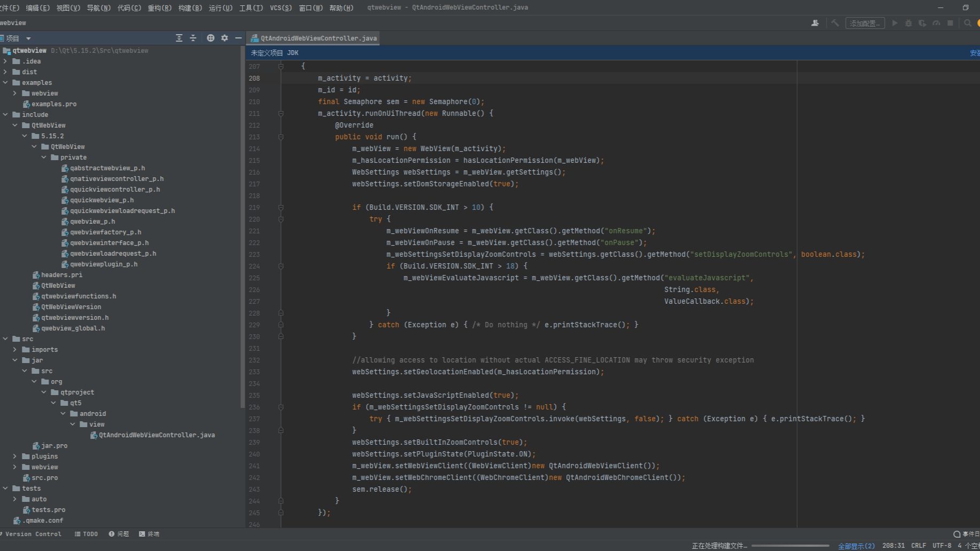This screenshot has height=551, width=980.
Task: Click the project tree vertical scrollbar
Action: tap(243, 227)
